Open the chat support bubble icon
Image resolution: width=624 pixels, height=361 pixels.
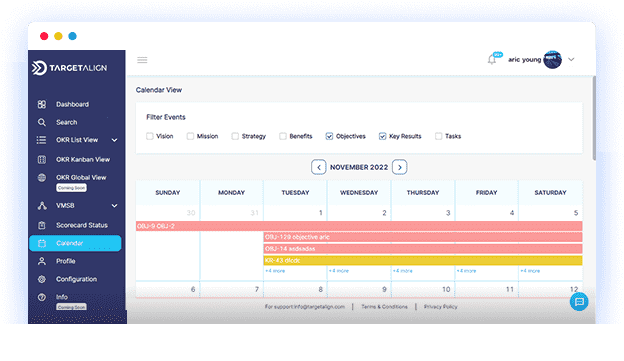pos(579,302)
